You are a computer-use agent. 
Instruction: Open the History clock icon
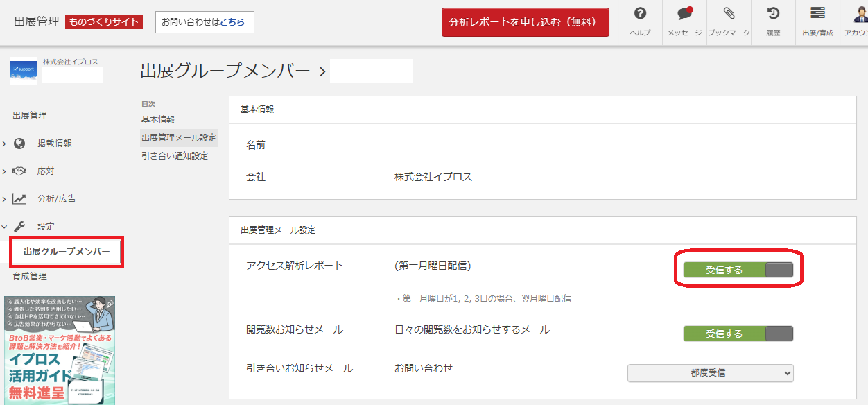773,14
